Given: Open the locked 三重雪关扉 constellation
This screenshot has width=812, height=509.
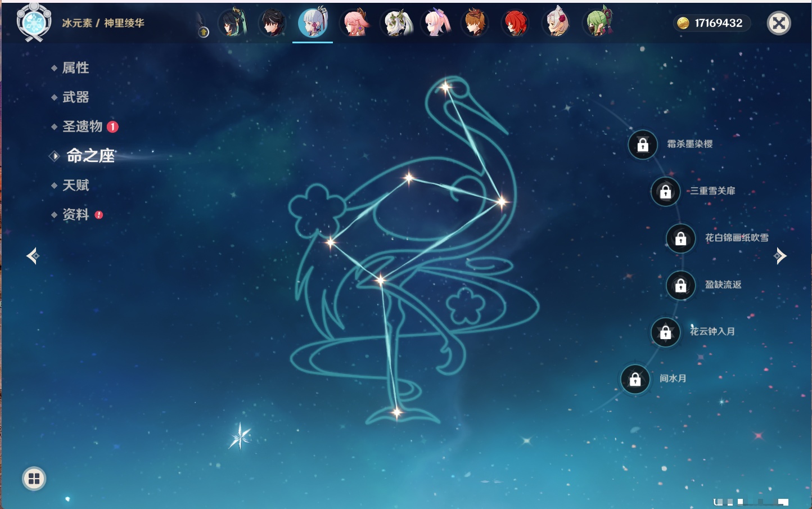Looking at the screenshot, I should click(665, 192).
